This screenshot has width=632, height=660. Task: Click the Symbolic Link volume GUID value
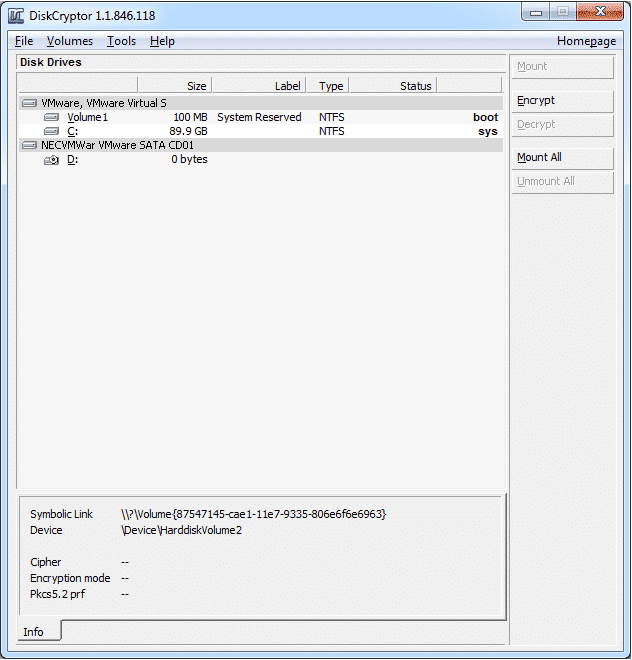(x=253, y=514)
